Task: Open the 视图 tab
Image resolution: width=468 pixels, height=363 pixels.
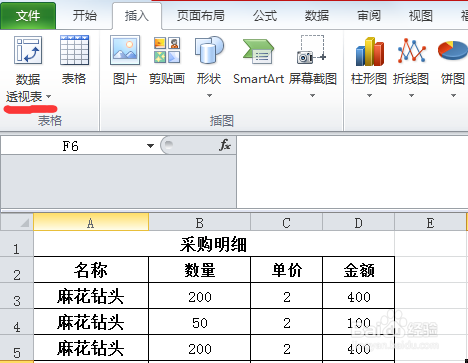Action: (x=421, y=15)
